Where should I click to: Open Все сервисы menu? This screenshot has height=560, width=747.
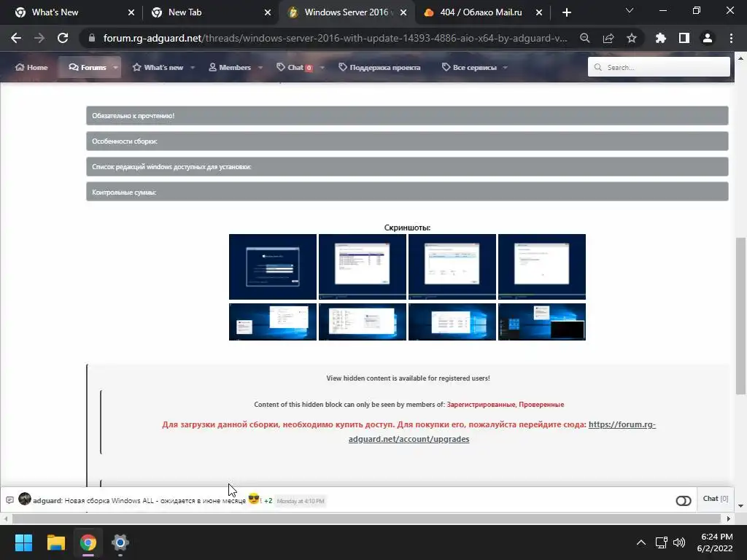tap(469, 67)
